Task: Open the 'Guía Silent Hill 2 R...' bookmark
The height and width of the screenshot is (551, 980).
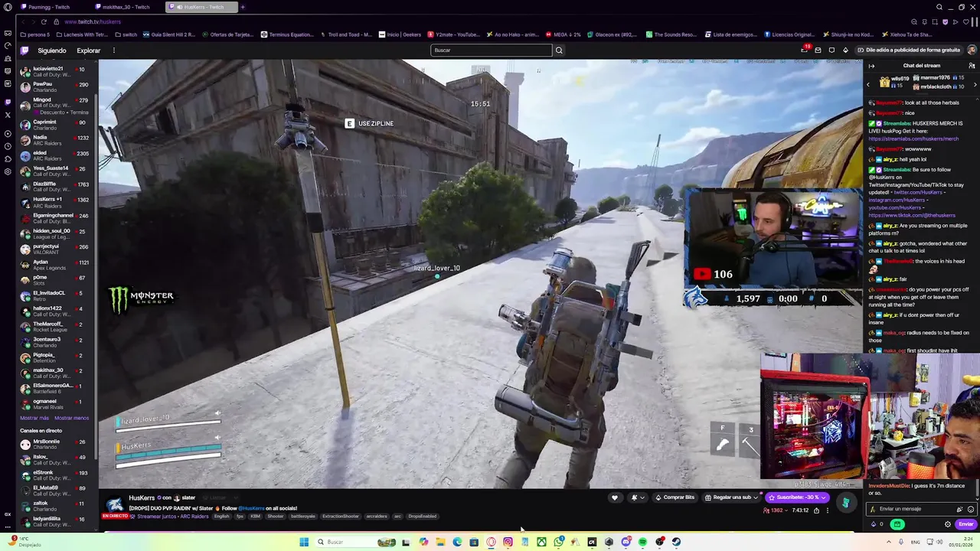Action: pyautogui.click(x=169, y=34)
